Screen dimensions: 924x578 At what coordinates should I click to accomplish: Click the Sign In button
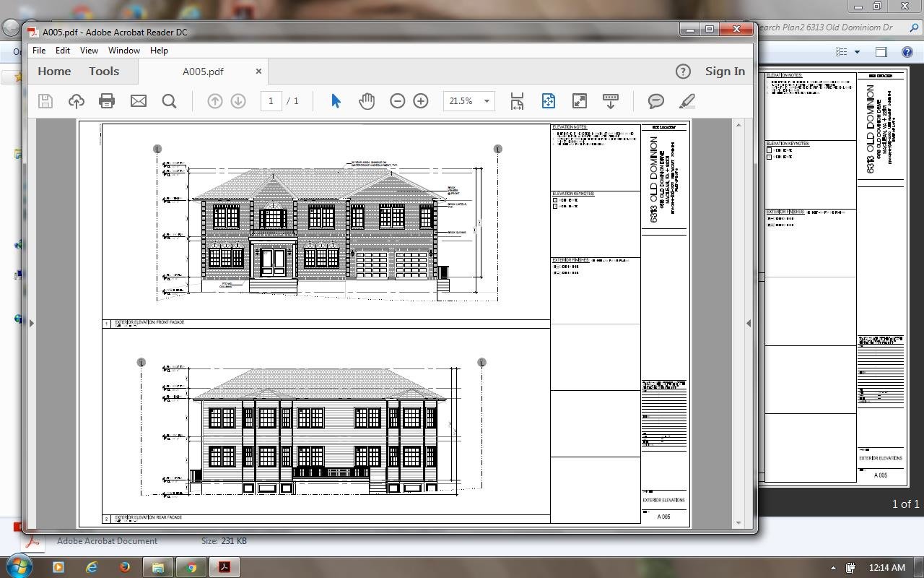pos(725,71)
